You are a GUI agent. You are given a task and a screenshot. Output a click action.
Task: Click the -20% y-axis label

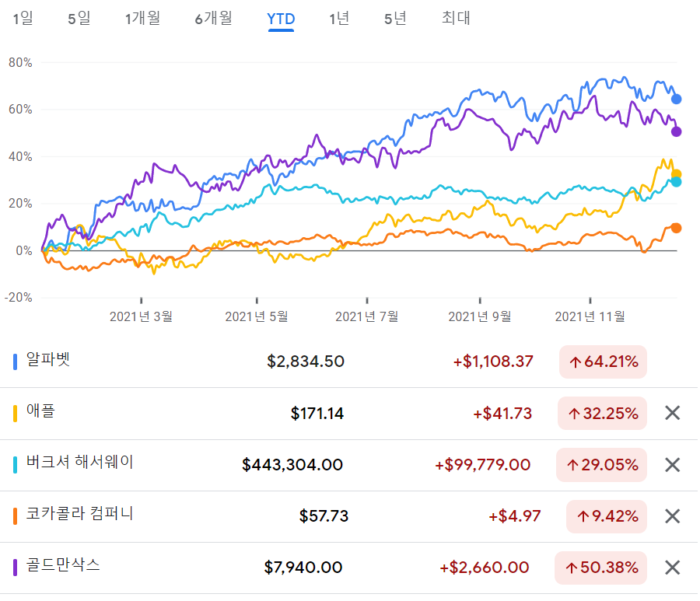(x=19, y=298)
